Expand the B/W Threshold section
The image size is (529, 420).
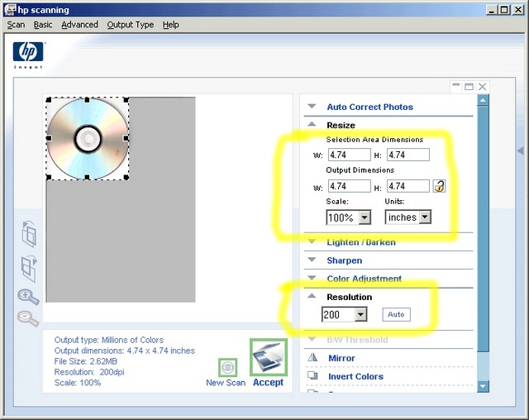point(312,339)
